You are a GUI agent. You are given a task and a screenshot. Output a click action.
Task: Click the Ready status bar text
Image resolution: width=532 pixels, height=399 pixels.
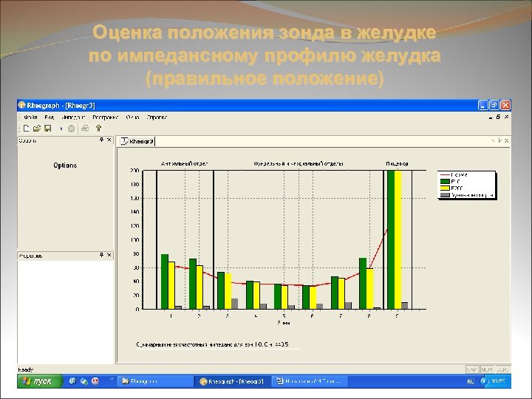[26, 369]
